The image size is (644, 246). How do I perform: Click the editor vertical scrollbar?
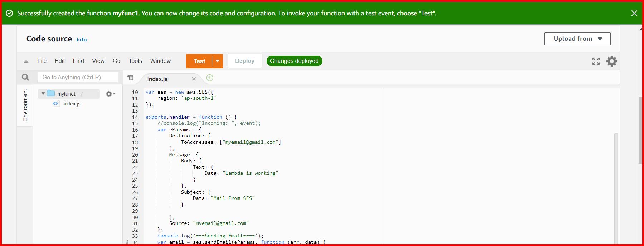coord(616,188)
